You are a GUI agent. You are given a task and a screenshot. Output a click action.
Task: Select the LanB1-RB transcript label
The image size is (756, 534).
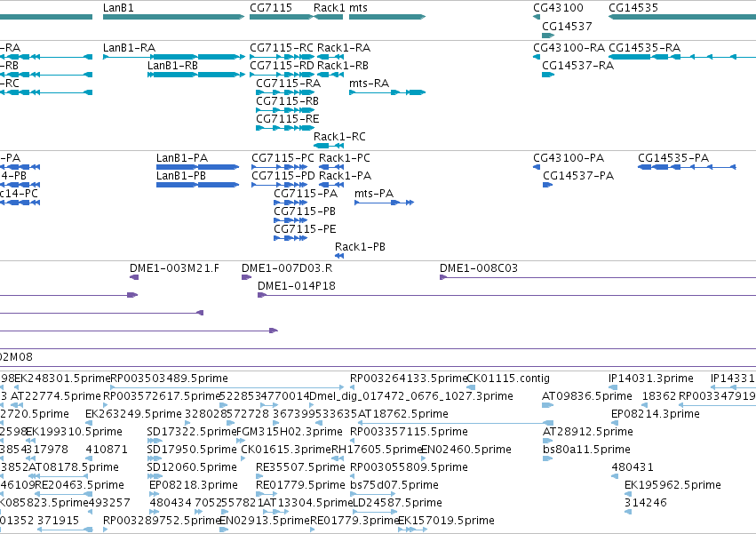pyautogui.click(x=172, y=66)
